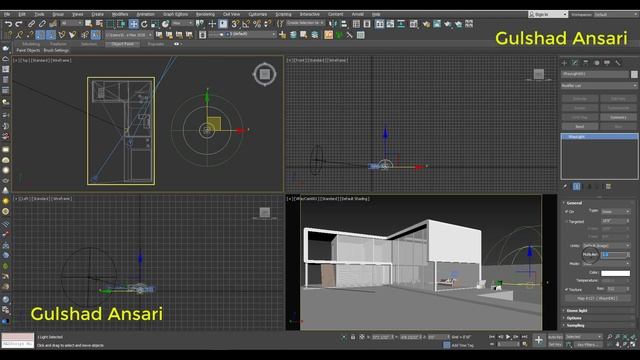
Task: Open the light Type dropdown
Action: point(616,211)
